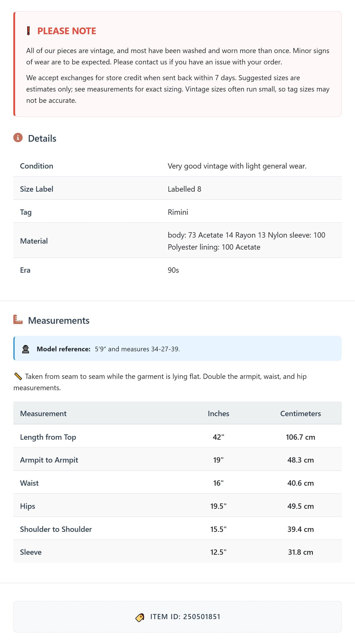Click the Labelled 8 size value

pos(184,189)
